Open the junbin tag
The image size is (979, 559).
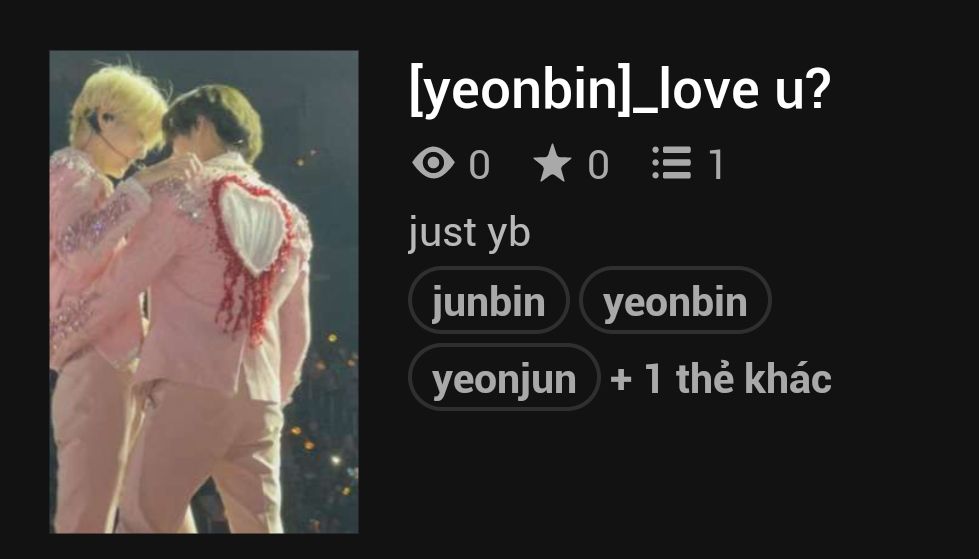pyautogui.click(x=489, y=300)
